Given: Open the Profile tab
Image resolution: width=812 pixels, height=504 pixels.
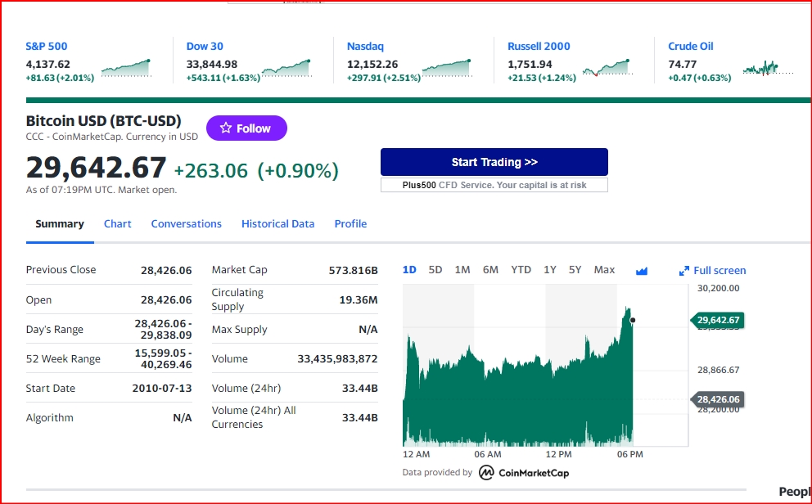Looking at the screenshot, I should coord(350,224).
